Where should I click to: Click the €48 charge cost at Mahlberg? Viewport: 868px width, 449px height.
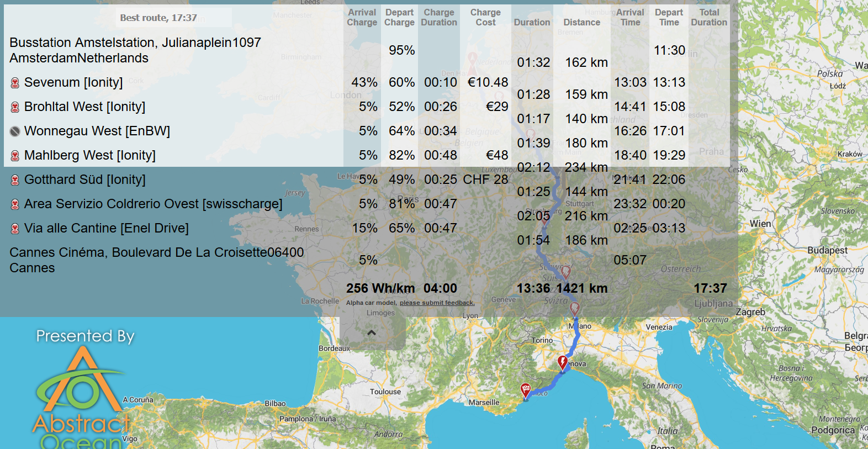[x=497, y=155]
